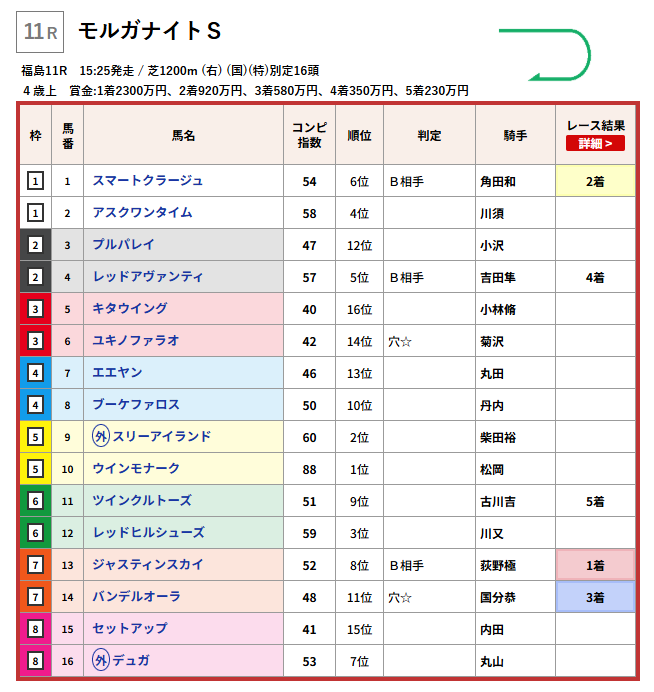
Task: Open horse link スリーアイランド
Action: tap(162, 436)
